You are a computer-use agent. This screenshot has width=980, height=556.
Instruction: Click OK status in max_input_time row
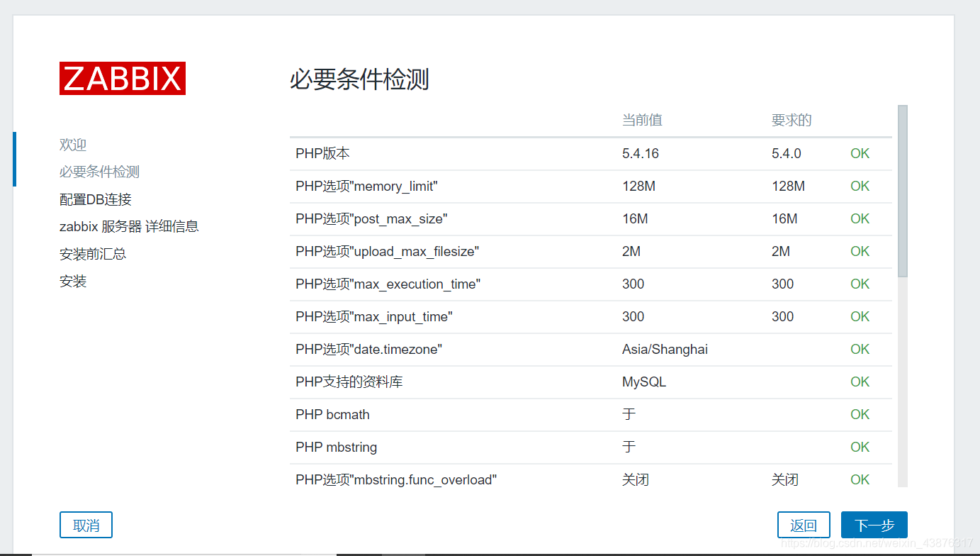click(860, 316)
